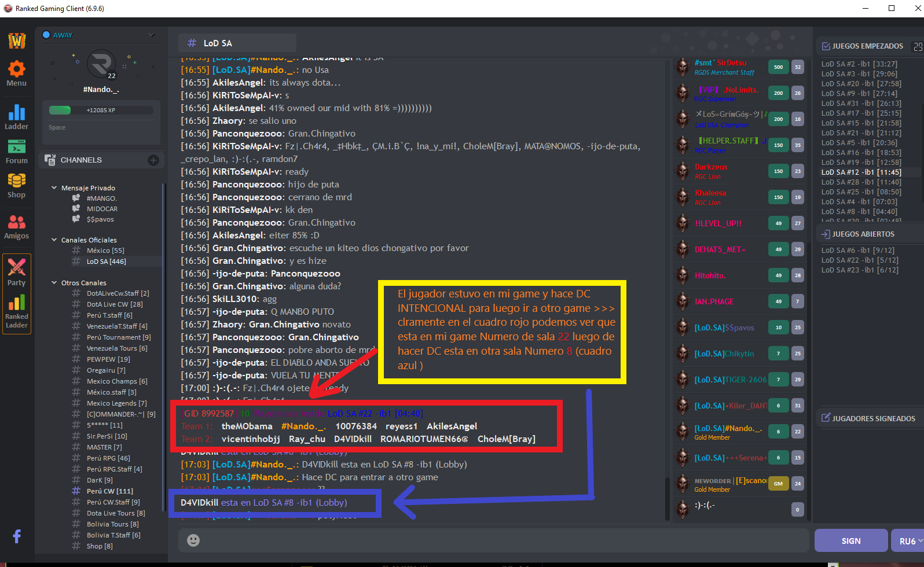Select user IAN.PHAGE in player list

(714, 302)
